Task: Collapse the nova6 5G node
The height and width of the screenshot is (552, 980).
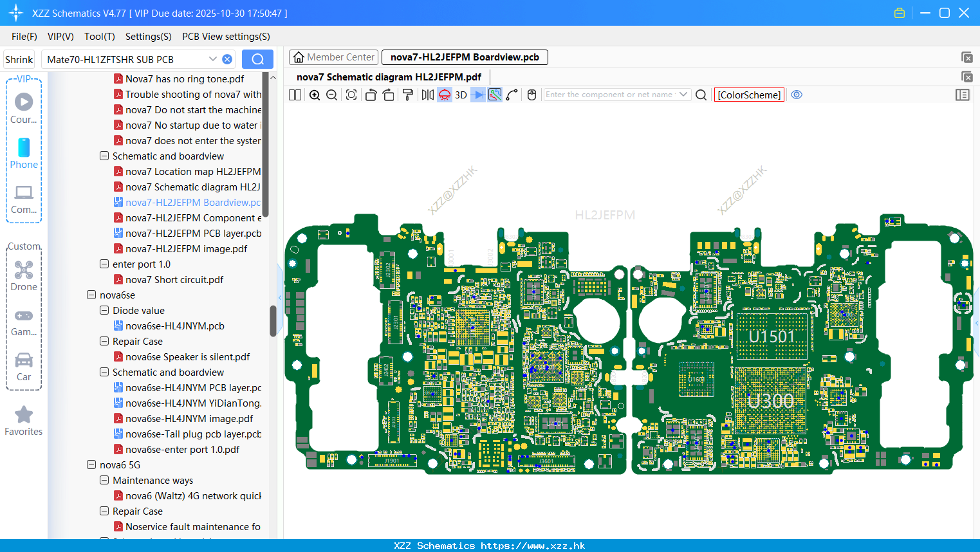Action: tap(91, 465)
